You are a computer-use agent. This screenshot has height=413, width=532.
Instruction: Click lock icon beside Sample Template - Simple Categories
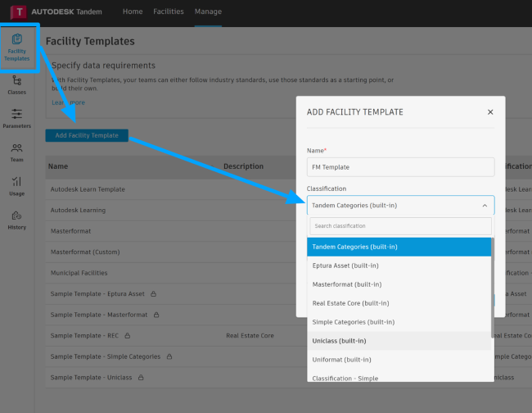[x=169, y=356]
